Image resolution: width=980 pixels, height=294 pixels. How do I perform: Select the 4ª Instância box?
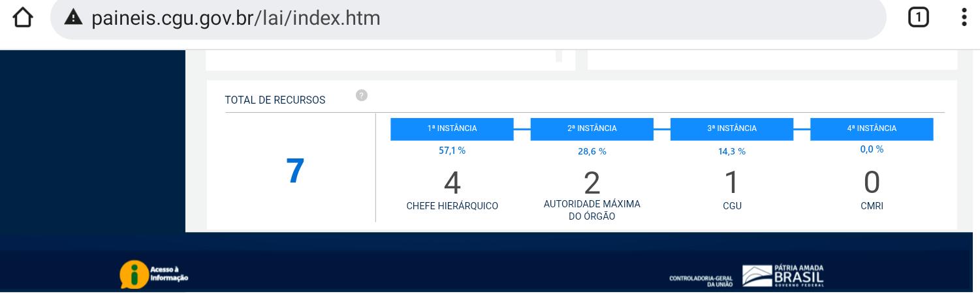[x=871, y=128]
